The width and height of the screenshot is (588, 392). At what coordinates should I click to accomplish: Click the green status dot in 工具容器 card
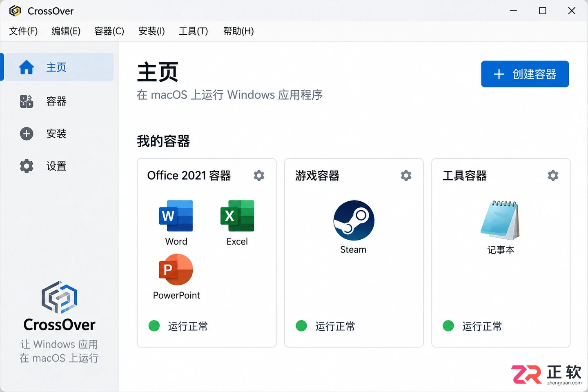[x=448, y=326]
